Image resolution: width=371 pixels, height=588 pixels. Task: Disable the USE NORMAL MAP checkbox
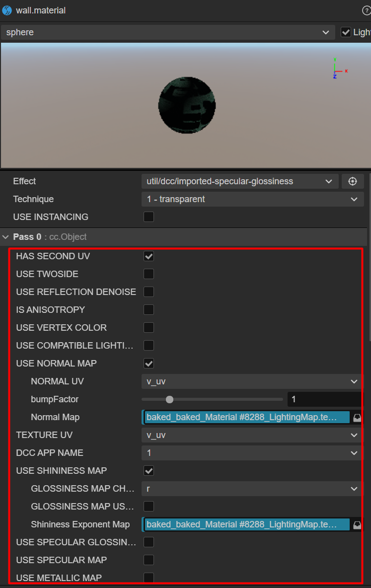tap(148, 364)
